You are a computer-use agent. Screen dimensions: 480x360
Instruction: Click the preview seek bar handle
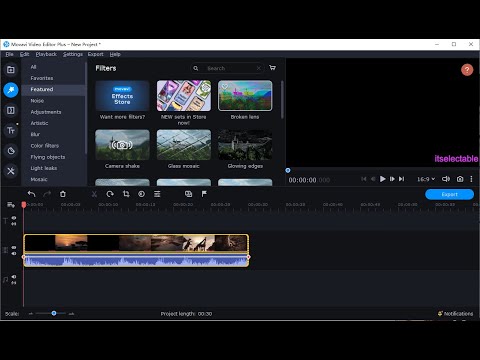click(288, 170)
